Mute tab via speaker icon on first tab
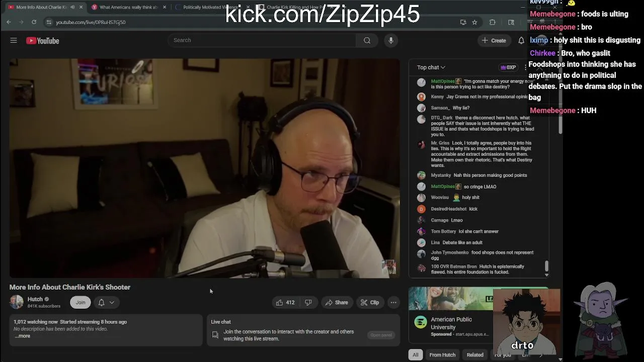Viewport: 644px width, 362px height. point(72,7)
